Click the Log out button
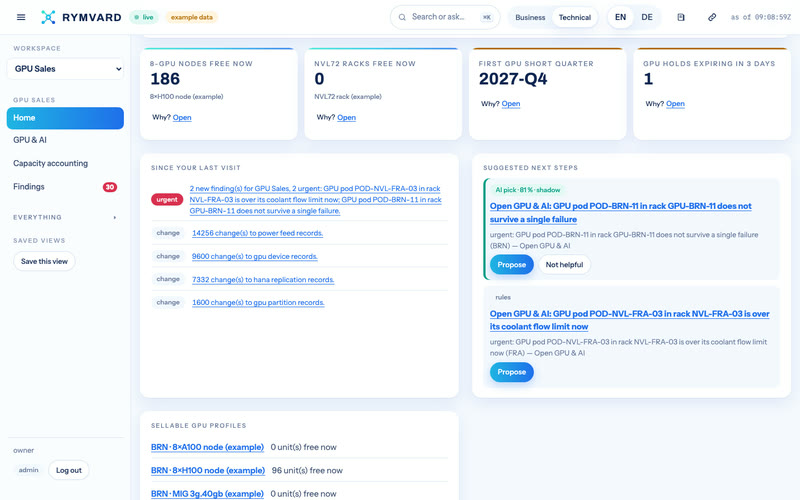Image resolution: width=800 pixels, height=500 pixels. 69,470
